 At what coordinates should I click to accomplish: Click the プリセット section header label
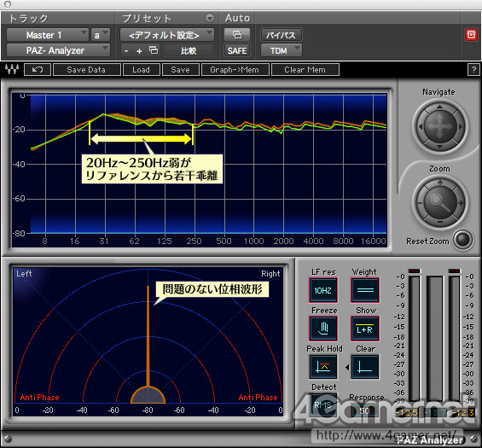pyautogui.click(x=147, y=19)
